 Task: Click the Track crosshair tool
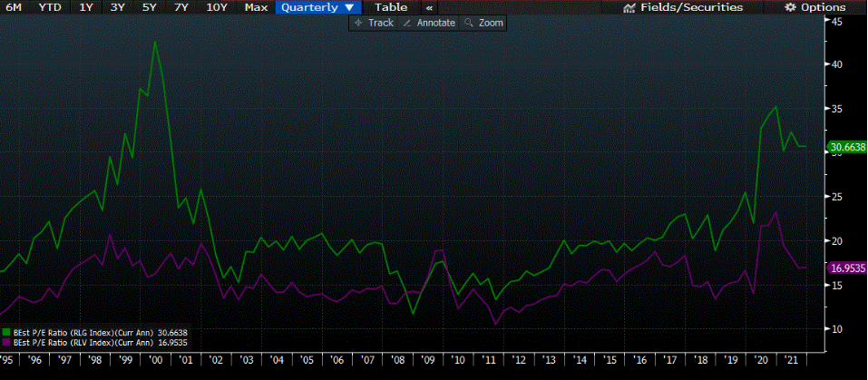click(358, 23)
